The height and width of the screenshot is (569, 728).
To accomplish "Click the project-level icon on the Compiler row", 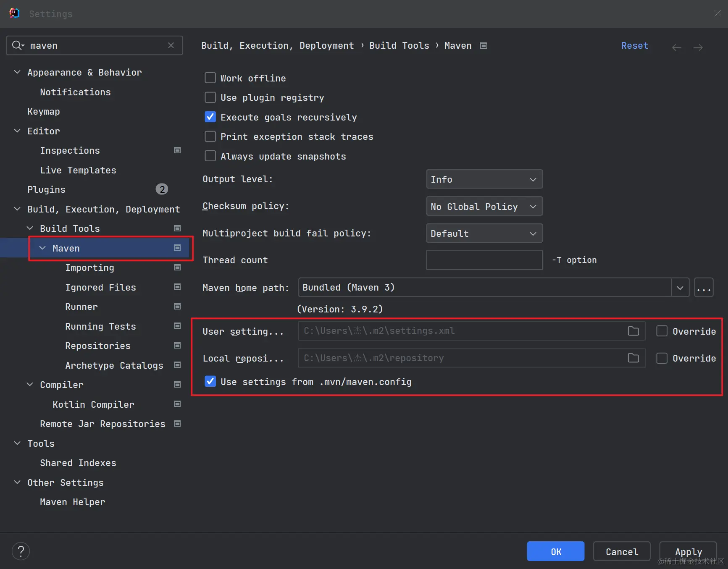I will 177,385.
